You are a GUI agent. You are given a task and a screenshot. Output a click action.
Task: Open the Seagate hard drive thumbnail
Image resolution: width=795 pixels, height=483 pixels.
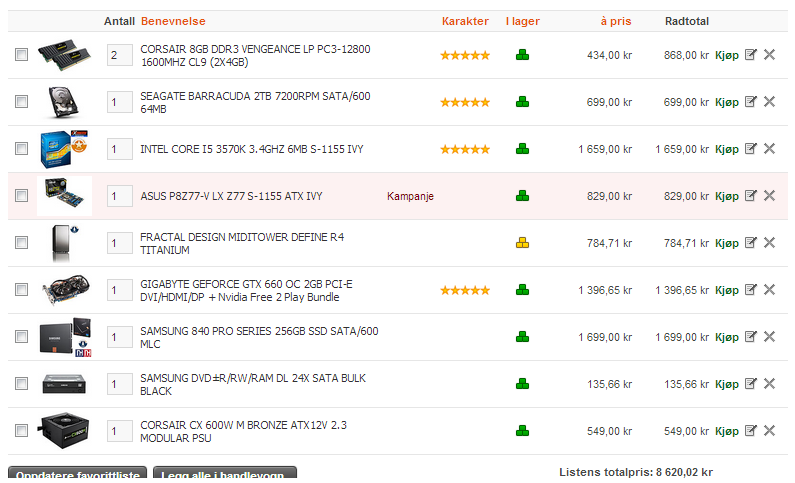coord(64,102)
